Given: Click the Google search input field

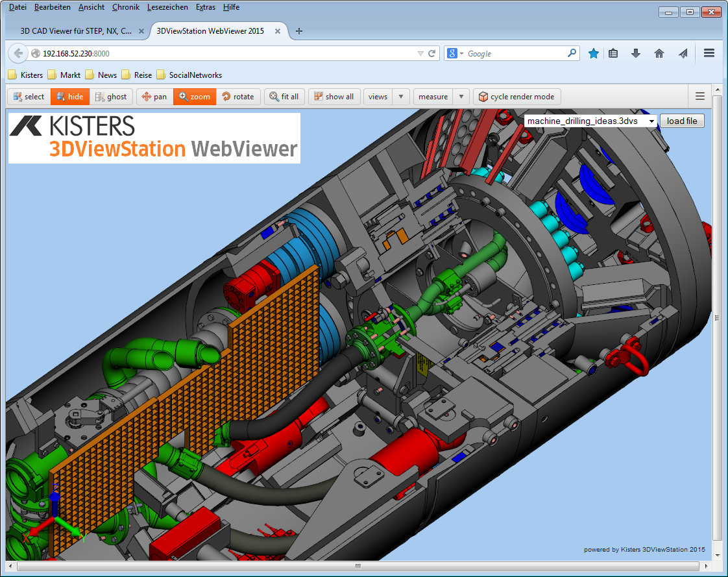Looking at the screenshot, I should 515,53.
